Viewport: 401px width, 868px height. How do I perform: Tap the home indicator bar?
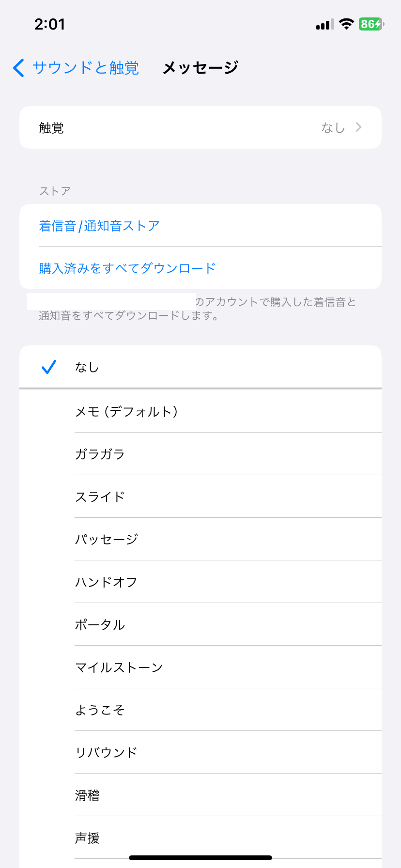[x=200, y=858]
